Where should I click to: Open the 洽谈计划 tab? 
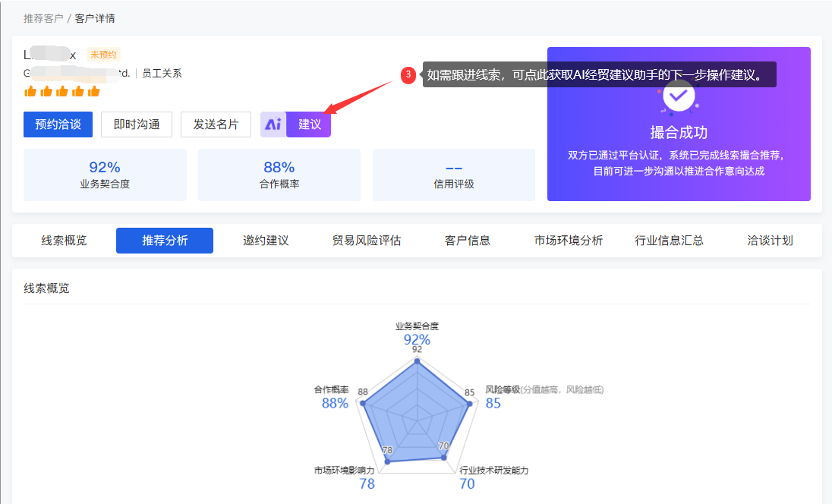pos(770,241)
